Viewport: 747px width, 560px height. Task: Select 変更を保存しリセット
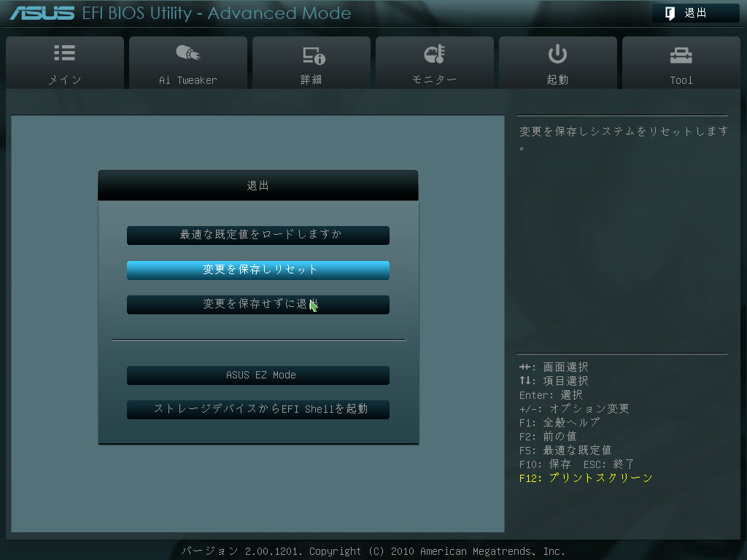pyautogui.click(x=258, y=270)
